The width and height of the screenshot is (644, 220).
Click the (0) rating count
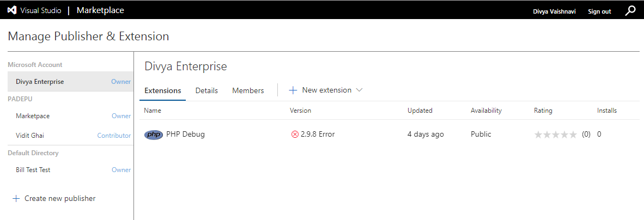[x=586, y=135]
